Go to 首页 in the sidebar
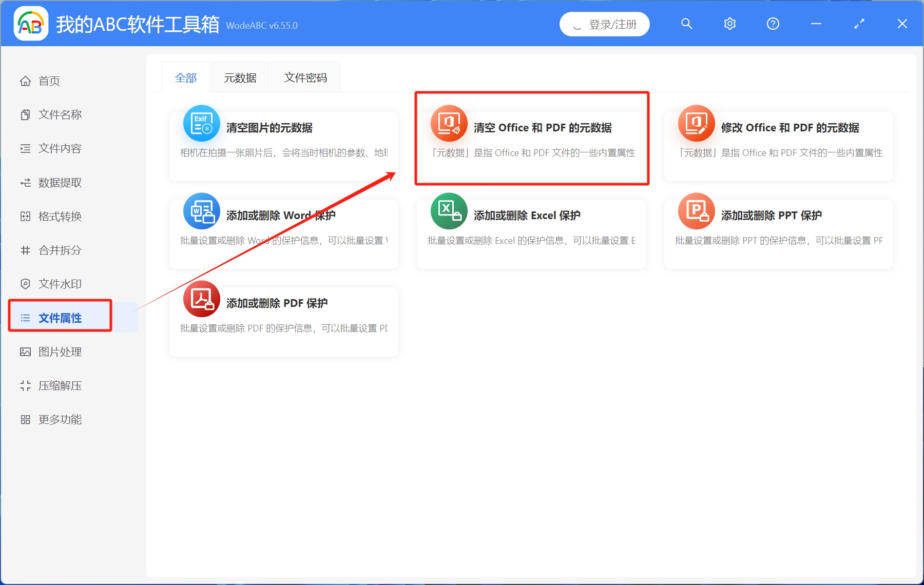Image resolution: width=924 pixels, height=585 pixels. pos(49,81)
